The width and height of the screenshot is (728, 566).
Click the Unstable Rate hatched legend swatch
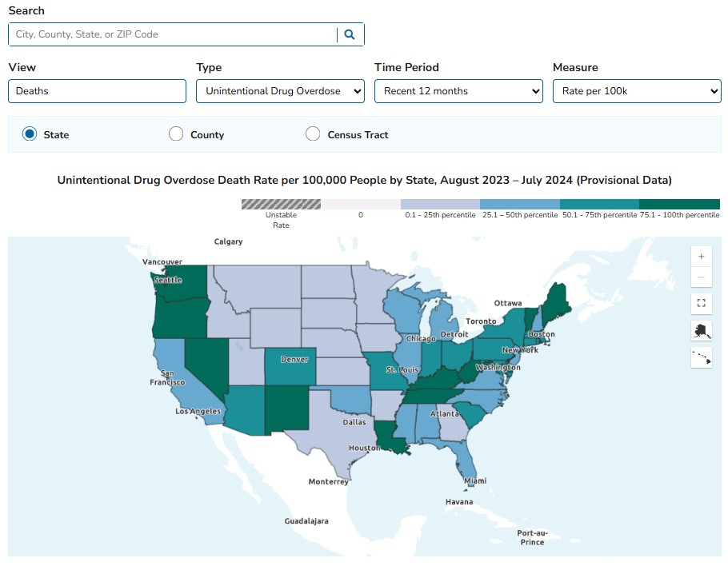tap(281, 205)
